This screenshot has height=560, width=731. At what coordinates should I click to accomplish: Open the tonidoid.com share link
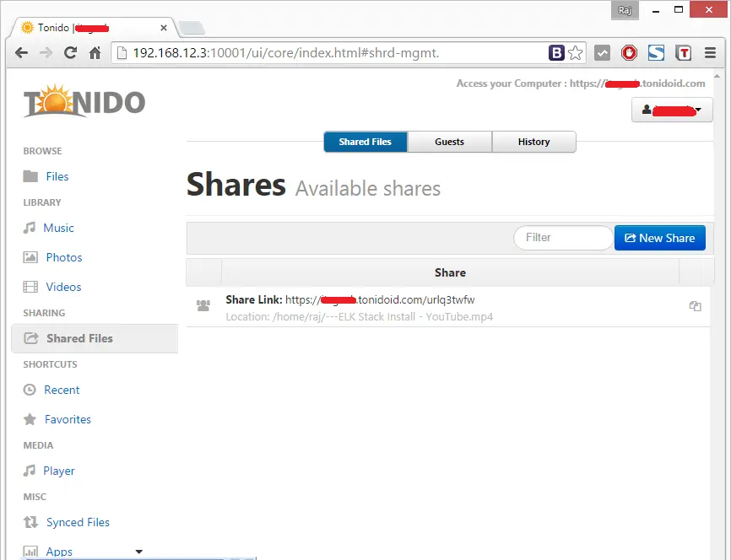[380, 299]
